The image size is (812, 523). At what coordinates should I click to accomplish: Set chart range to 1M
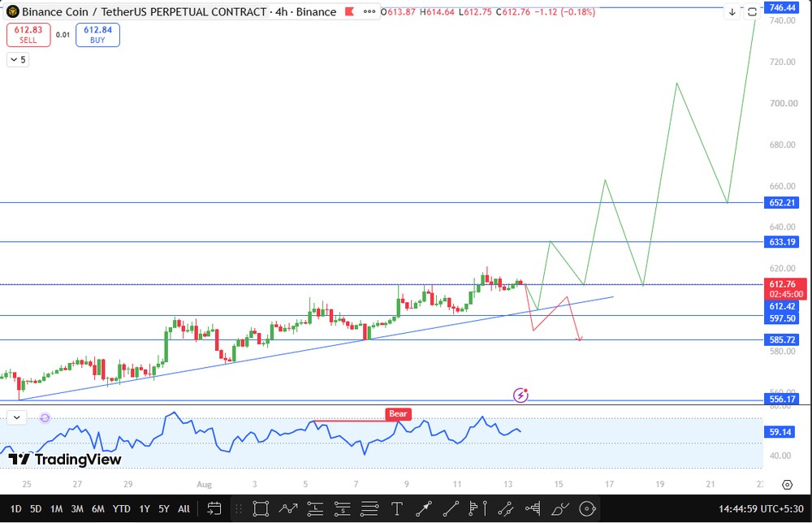[x=57, y=509]
